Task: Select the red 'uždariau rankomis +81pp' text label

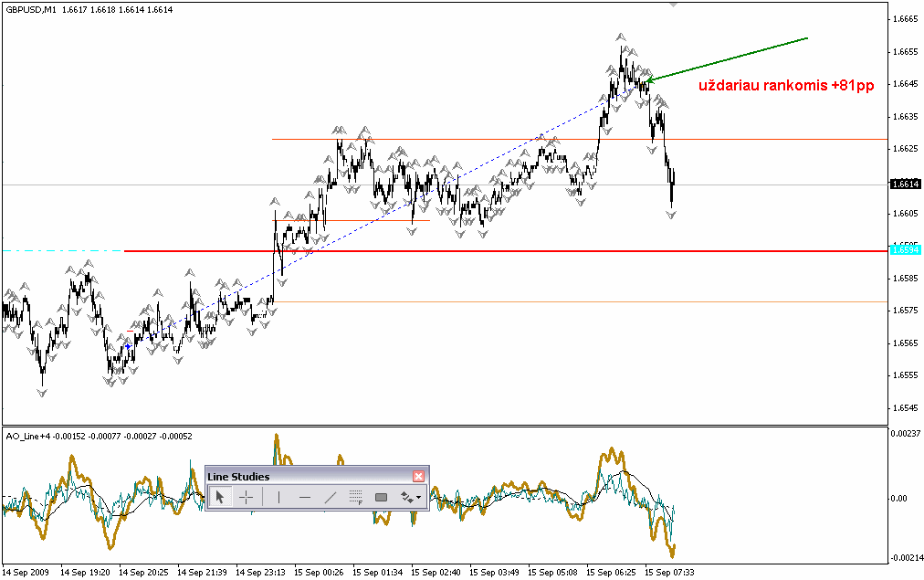Action: pos(786,86)
